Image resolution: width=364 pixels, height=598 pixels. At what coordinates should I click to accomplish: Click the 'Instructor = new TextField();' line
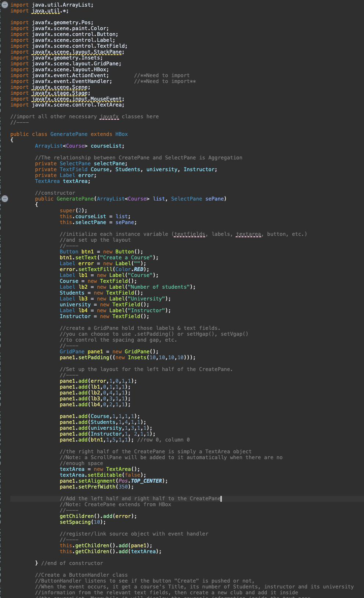click(x=104, y=316)
